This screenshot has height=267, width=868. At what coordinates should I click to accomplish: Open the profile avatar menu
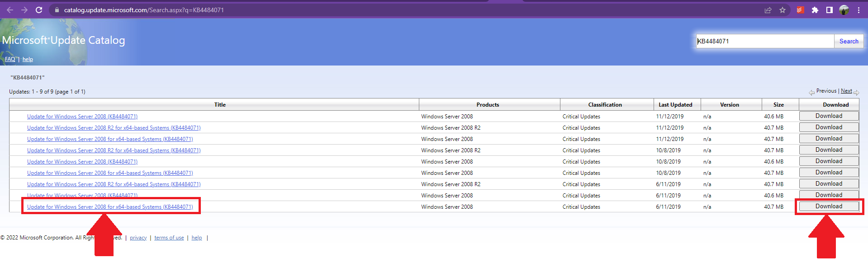click(x=844, y=10)
